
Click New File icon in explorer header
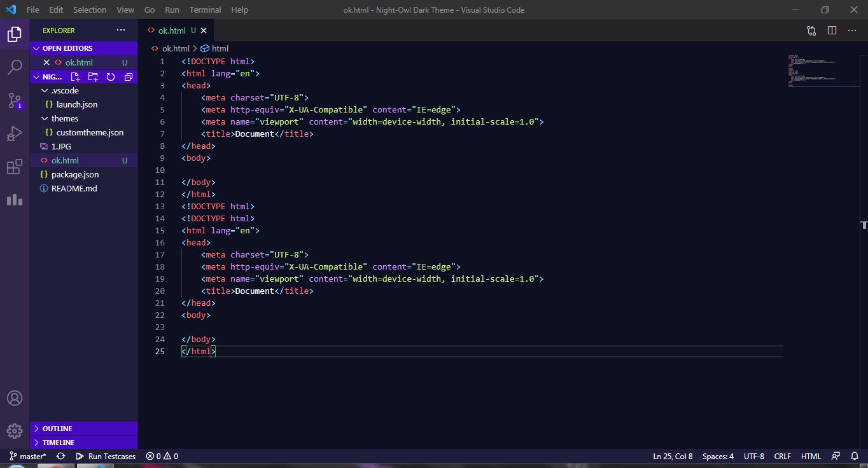click(x=75, y=77)
